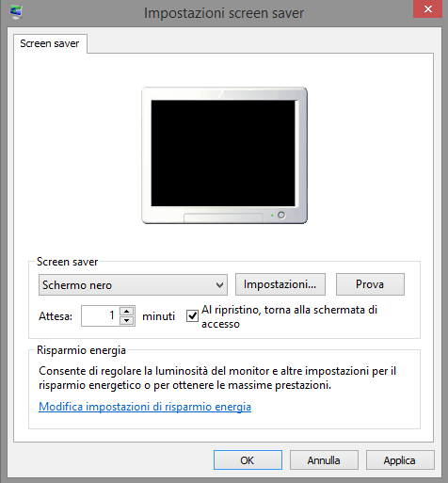Click the 'Attesa:' label
The height and width of the screenshot is (483, 448).
pyautogui.click(x=56, y=316)
